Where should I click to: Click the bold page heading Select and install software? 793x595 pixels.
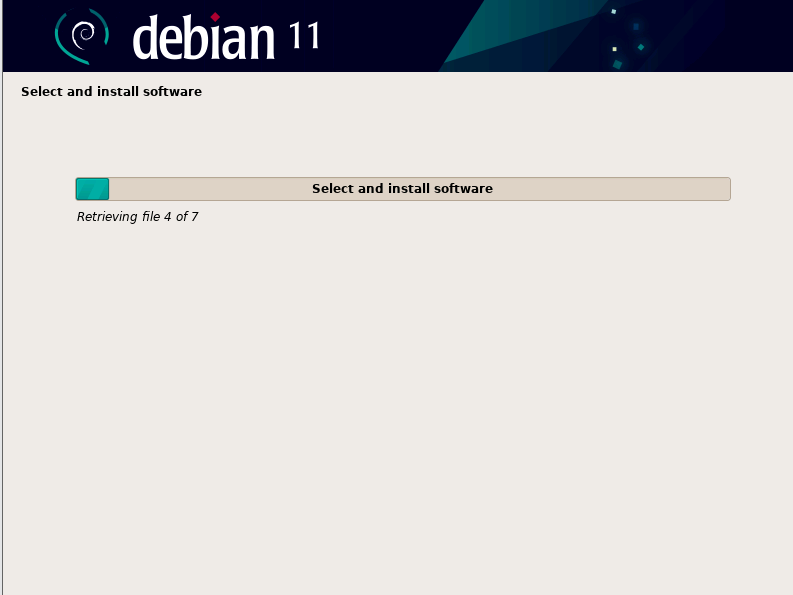pyautogui.click(x=111, y=92)
